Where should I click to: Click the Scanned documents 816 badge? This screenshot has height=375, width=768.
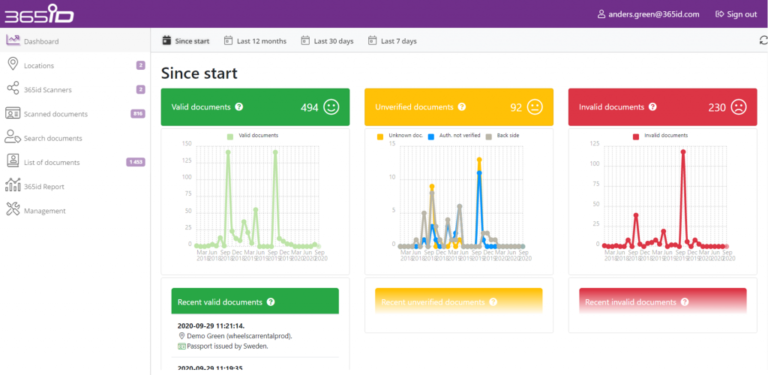pos(138,114)
